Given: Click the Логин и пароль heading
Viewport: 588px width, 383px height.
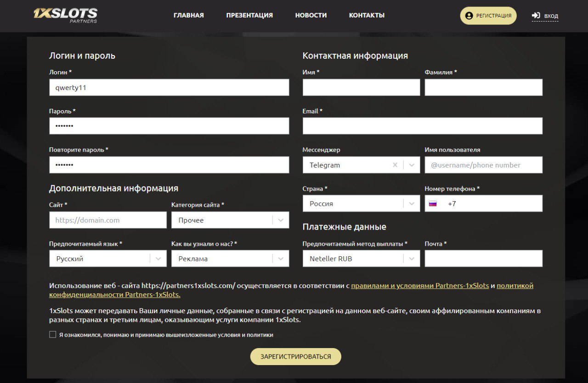Looking at the screenshot, I should (x=82, y=56).
